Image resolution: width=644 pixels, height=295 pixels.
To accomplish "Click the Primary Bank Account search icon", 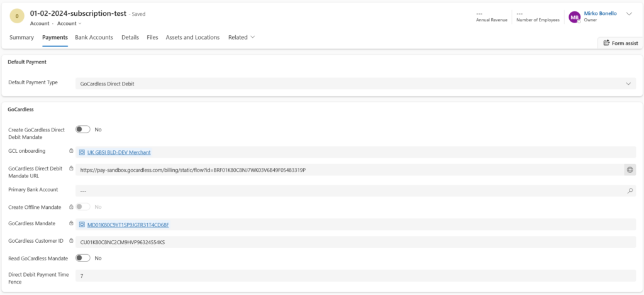I will coord(630,191).
